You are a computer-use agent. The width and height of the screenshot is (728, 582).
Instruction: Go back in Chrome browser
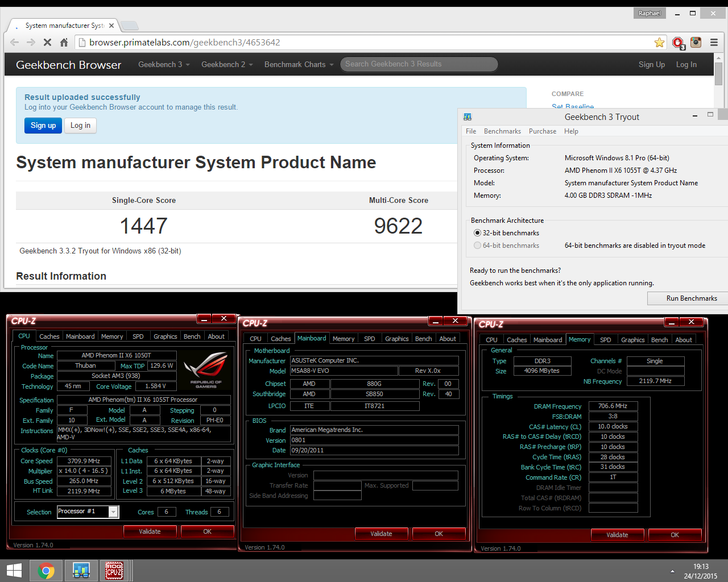tap(15, 43)
